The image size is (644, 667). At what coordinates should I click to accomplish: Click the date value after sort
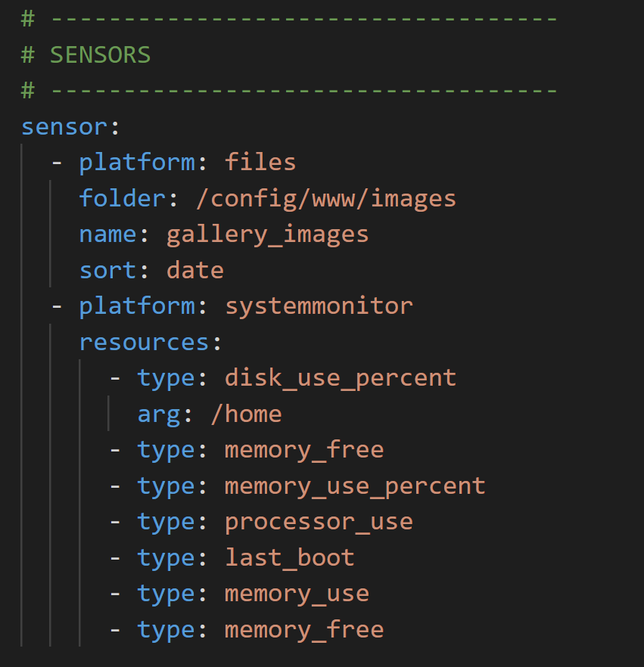195,270
